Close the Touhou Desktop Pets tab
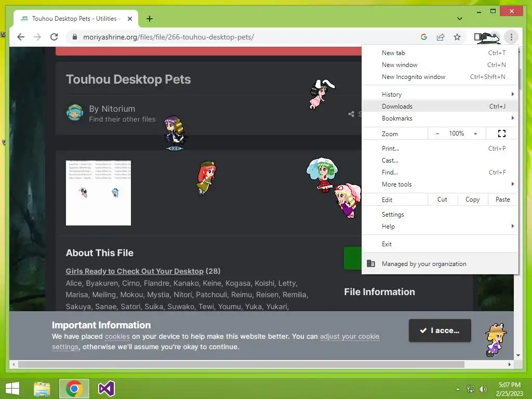The image size is (532, 399). [129, 19]
